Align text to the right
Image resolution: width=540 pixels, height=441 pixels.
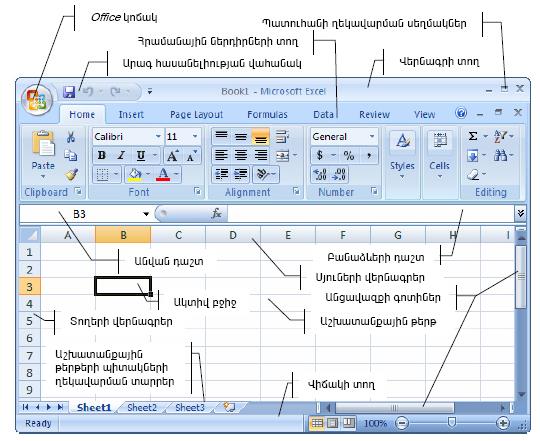[261, 155]
